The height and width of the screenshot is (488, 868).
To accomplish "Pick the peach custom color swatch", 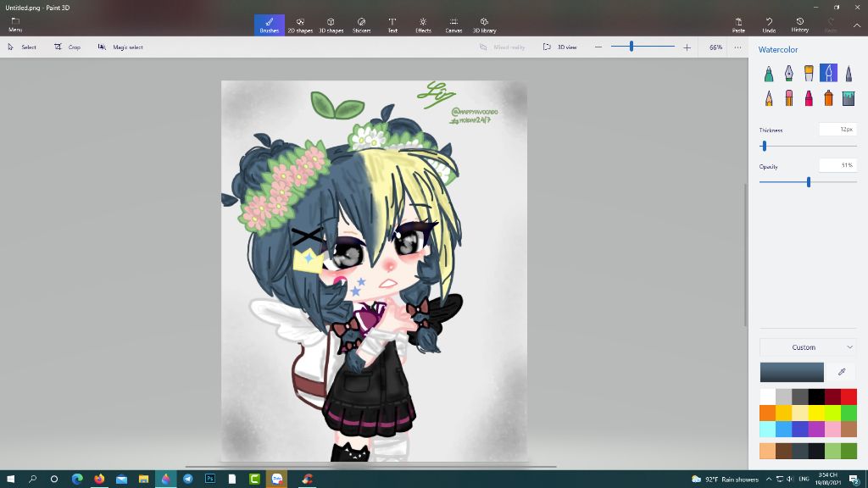I will point(767,451).
